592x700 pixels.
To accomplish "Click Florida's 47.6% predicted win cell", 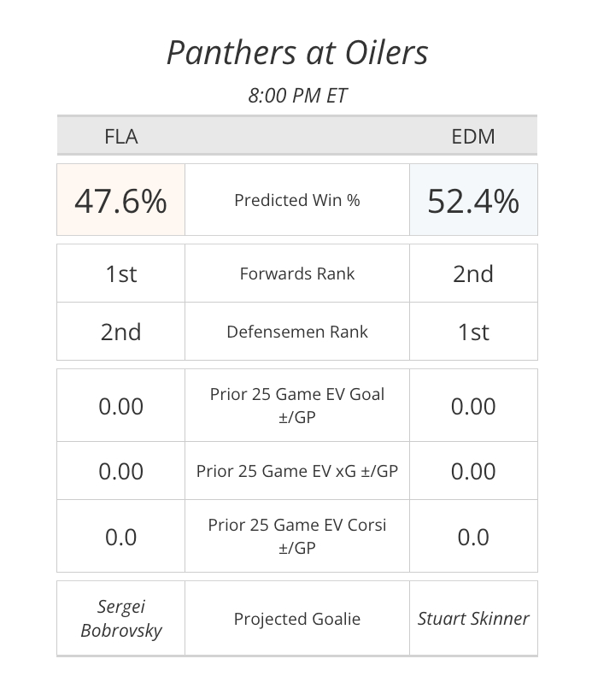I will click(x=120, y=201).
